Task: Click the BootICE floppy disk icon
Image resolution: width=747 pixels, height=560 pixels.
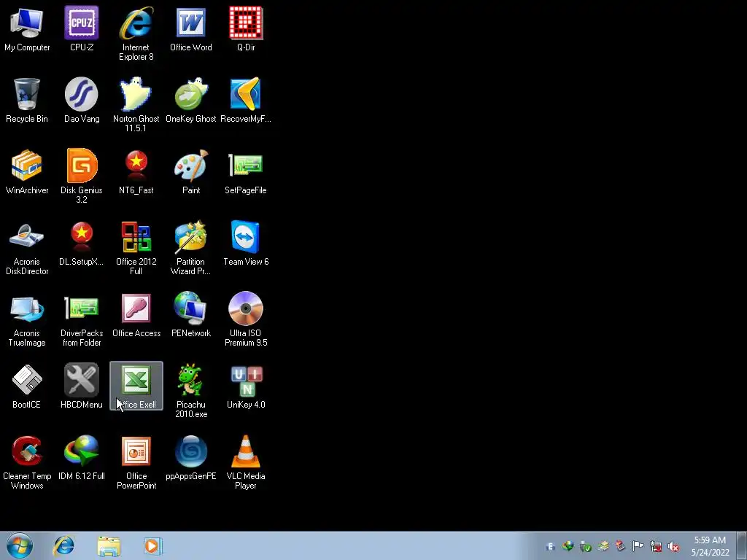Action: 27,386
